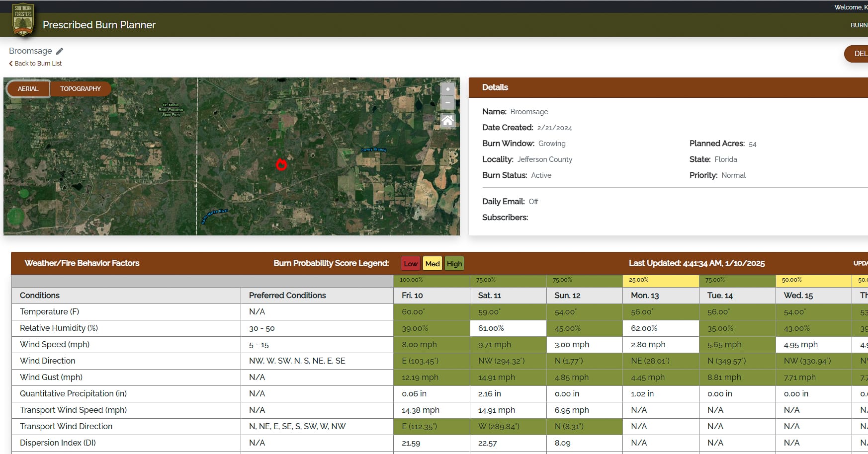This screenshot has width=868, height=454.
Task: Click the 22.57 dispersion index cell
Action: point(508,443)
